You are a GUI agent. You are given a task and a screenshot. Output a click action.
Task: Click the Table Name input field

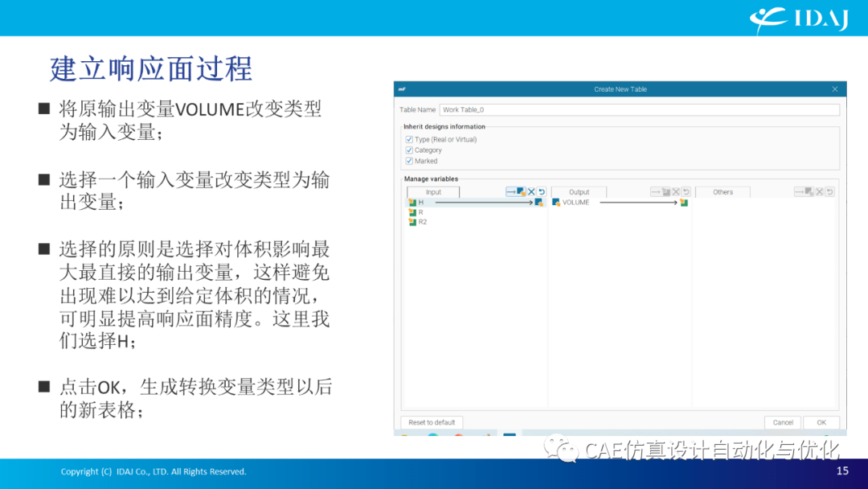[640, 109]
